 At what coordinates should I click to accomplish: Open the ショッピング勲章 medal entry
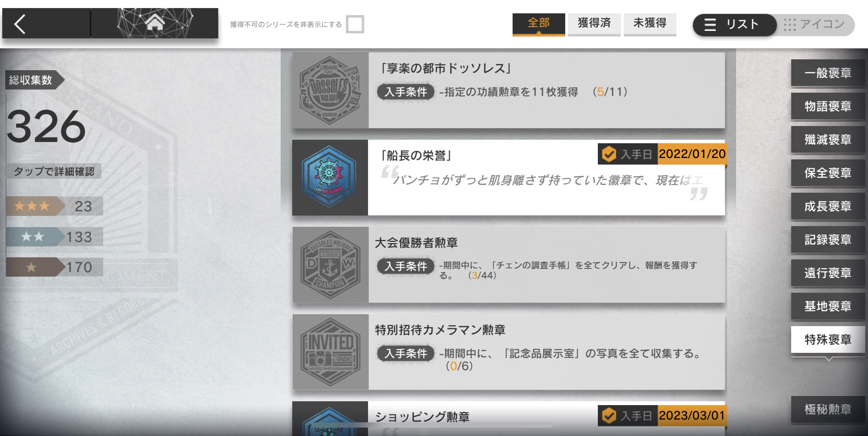pos(508,418)
